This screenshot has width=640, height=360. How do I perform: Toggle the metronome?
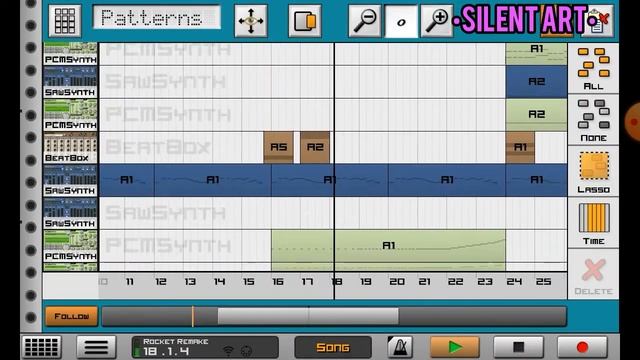click(400, 347)
